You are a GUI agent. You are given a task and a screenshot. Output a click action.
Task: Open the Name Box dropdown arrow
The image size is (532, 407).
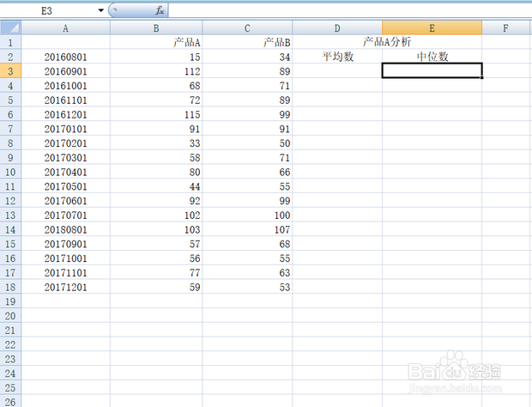(x=100, y=10)
